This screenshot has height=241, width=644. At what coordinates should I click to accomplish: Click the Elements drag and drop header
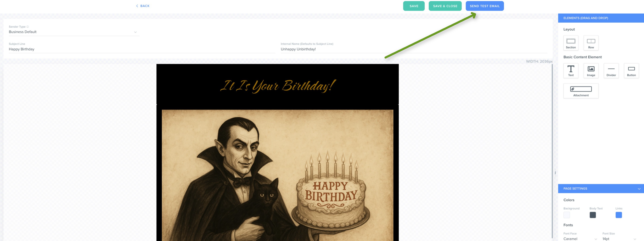[x=601, y=18]
